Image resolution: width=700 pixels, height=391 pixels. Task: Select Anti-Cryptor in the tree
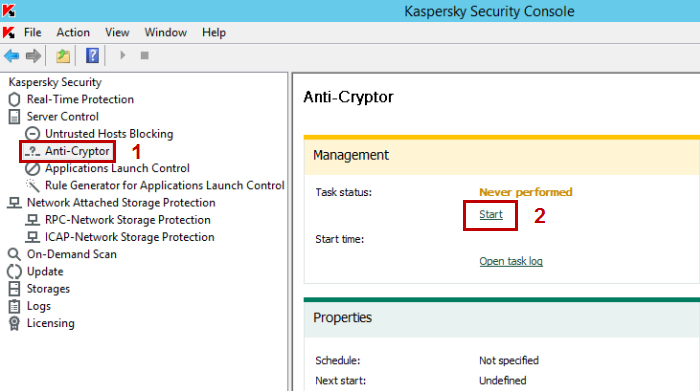click(77, 151)
